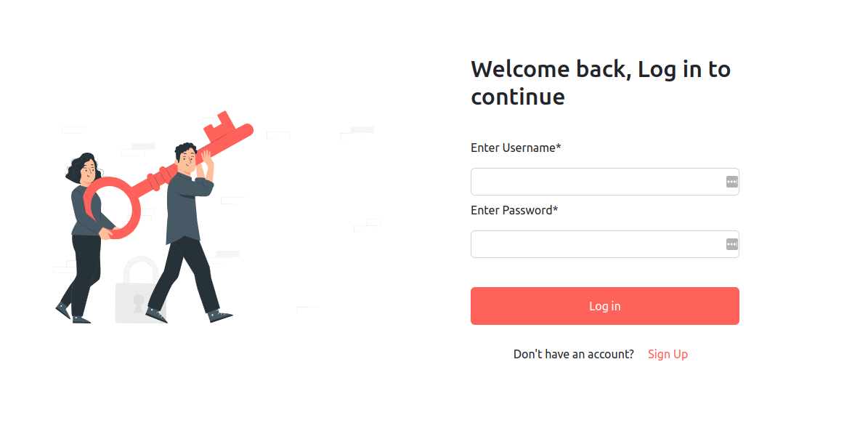Click the Enter Password label
868x431 pixels.
coord(511,210)
